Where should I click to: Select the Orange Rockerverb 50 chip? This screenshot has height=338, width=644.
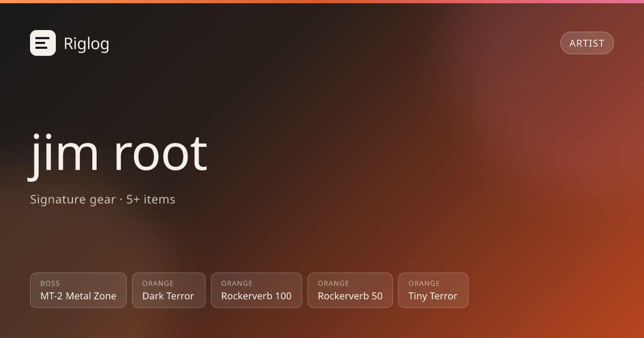tap(350, 290)
